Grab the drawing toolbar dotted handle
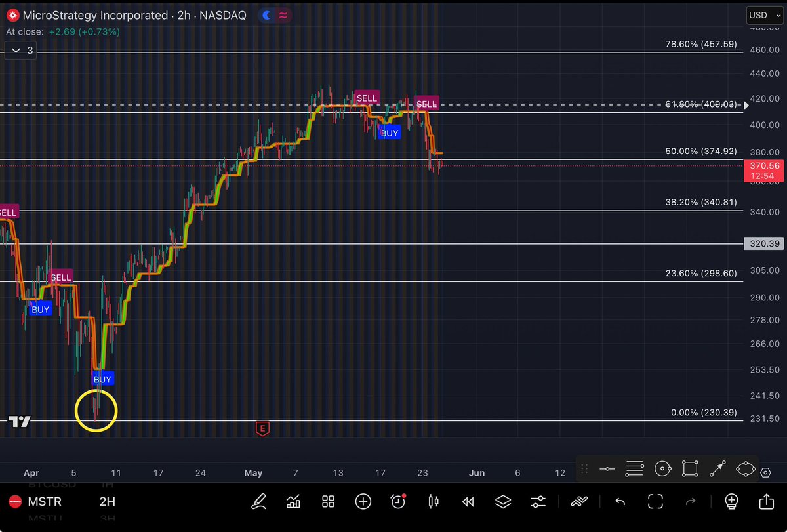The height and width of the screenshot is (532, 787). 585,469
